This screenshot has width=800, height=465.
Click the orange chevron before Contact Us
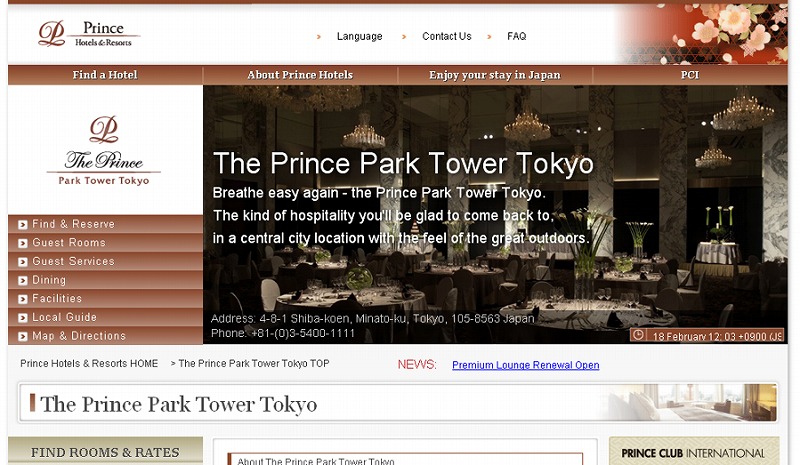pyautogui.click(x=404, y=37)
